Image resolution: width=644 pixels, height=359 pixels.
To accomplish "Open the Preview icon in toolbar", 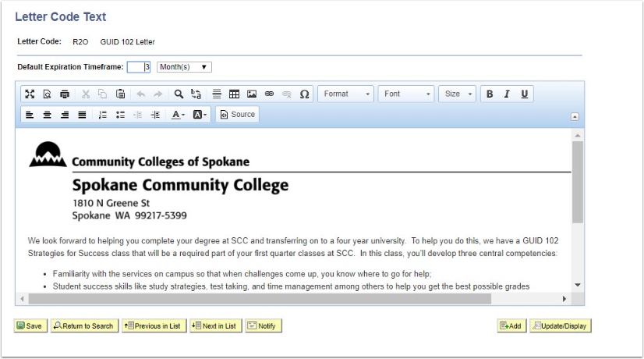I will (48, 94).
